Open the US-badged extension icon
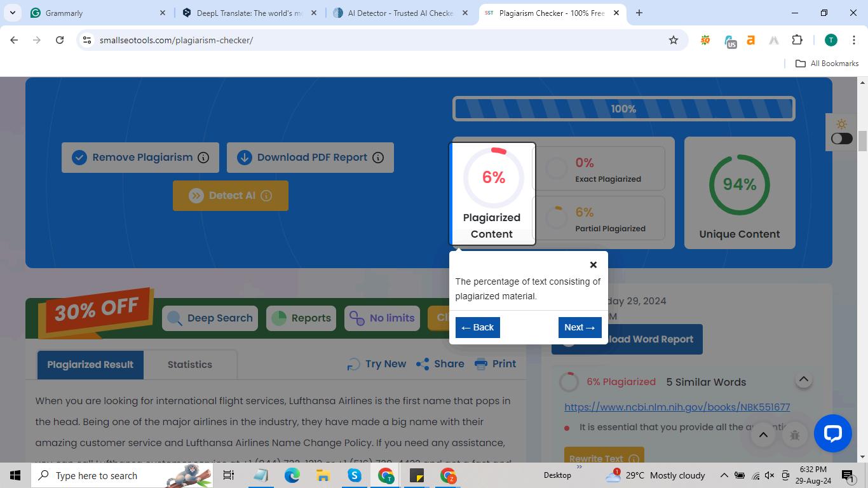Viewport: 868px width, 488px height. (729, 41)
